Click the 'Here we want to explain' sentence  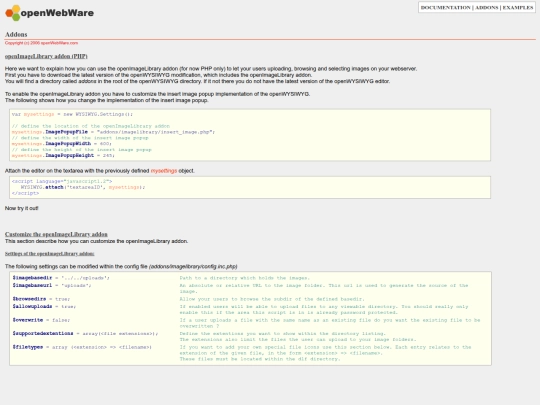pyautogui.click(x=211, y=69)
